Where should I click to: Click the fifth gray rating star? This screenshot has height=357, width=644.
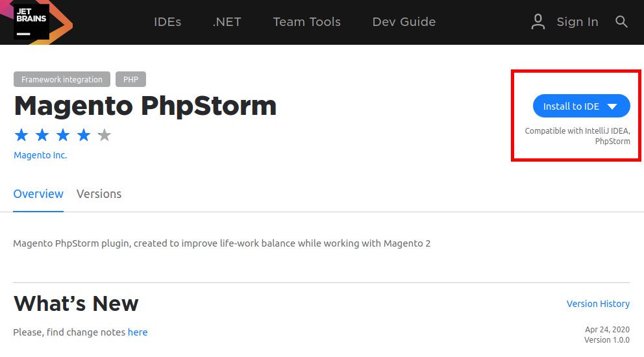tap(105, 135)
